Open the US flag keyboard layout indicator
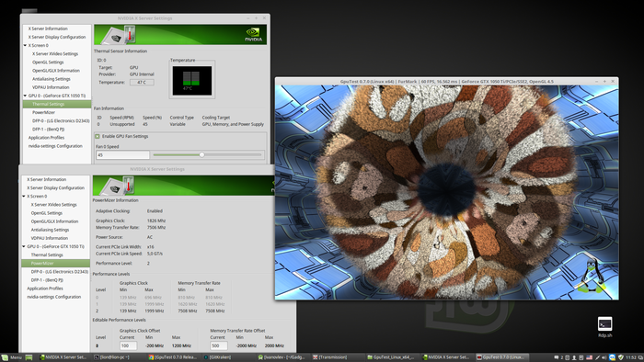644x362 pixels. click(590, 357)
